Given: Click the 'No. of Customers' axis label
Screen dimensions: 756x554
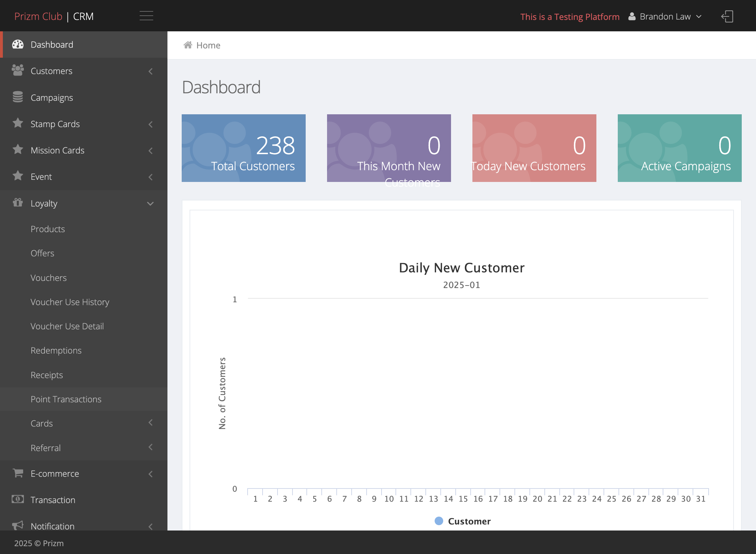Looking at the screenshot, I should tap(222, 393).
